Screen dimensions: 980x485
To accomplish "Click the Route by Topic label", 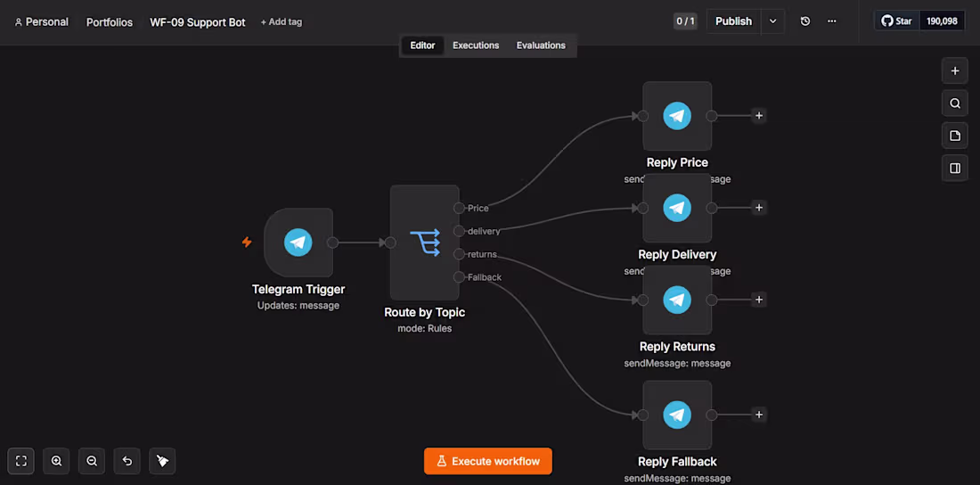I will point(424,312).
